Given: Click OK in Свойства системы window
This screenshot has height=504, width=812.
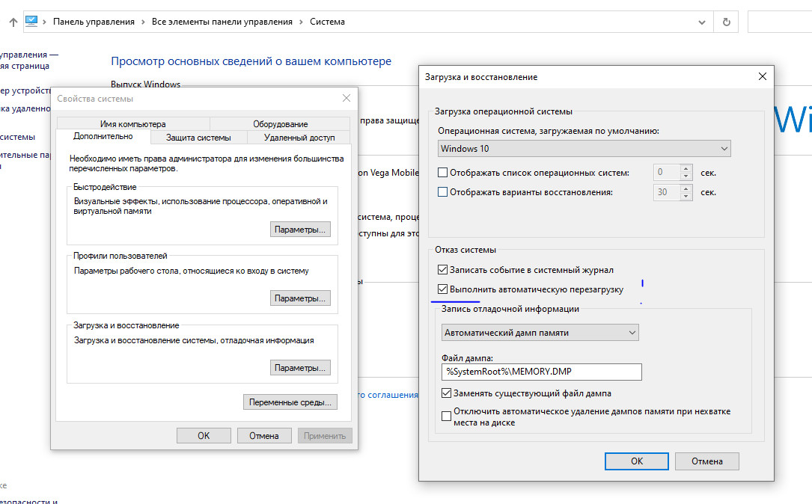Looking at the screenshot, I should point(204,436).
